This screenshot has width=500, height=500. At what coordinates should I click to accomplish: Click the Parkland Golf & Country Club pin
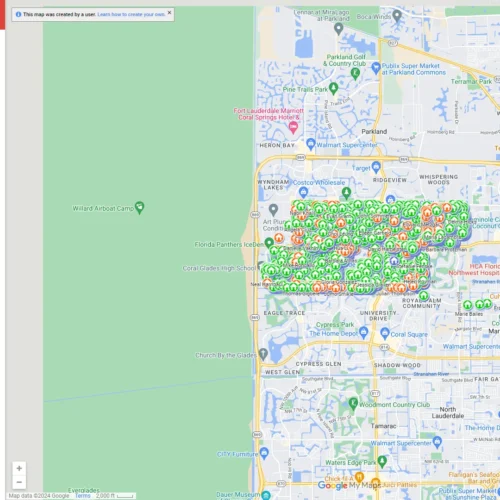[x=355, y=73]
